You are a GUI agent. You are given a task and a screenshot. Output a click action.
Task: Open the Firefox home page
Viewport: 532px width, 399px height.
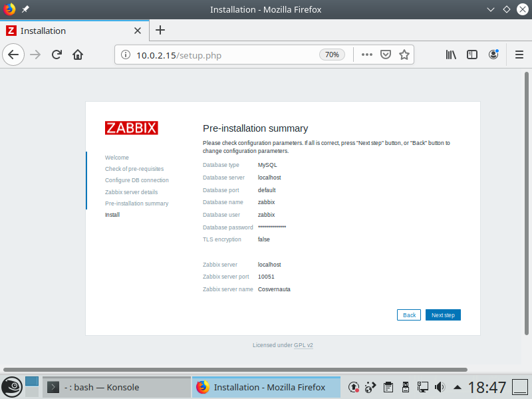78,55
